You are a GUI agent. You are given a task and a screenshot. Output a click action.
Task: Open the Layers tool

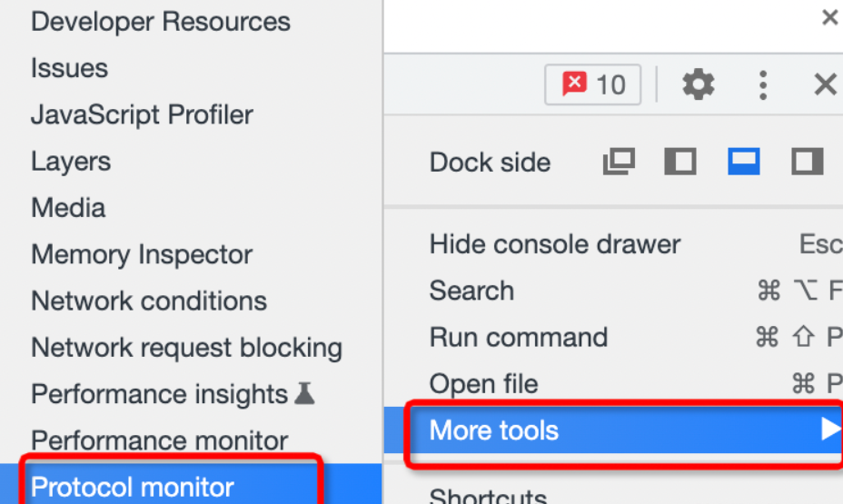click(x=71, y=162)
